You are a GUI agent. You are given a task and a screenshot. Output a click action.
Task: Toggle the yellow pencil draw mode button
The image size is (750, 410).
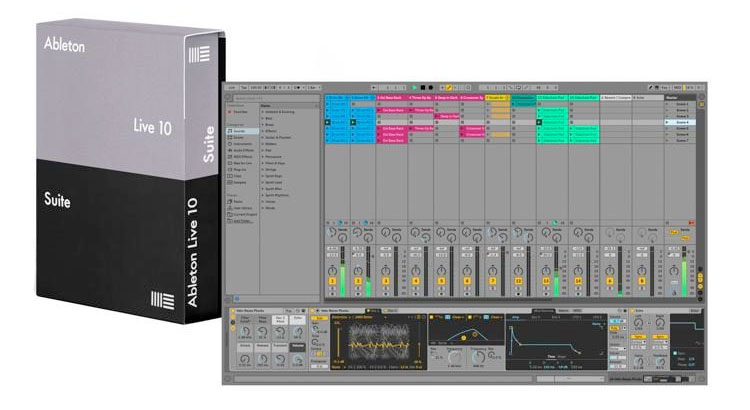449,88
